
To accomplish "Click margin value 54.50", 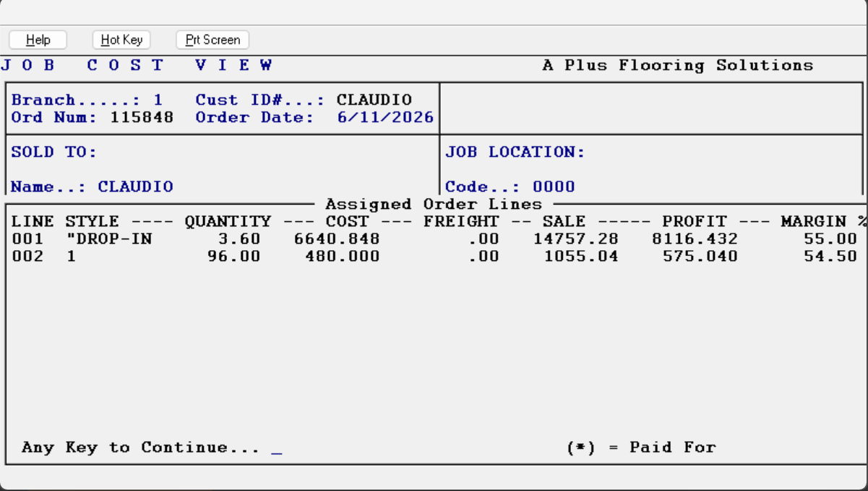I will 830,257.
